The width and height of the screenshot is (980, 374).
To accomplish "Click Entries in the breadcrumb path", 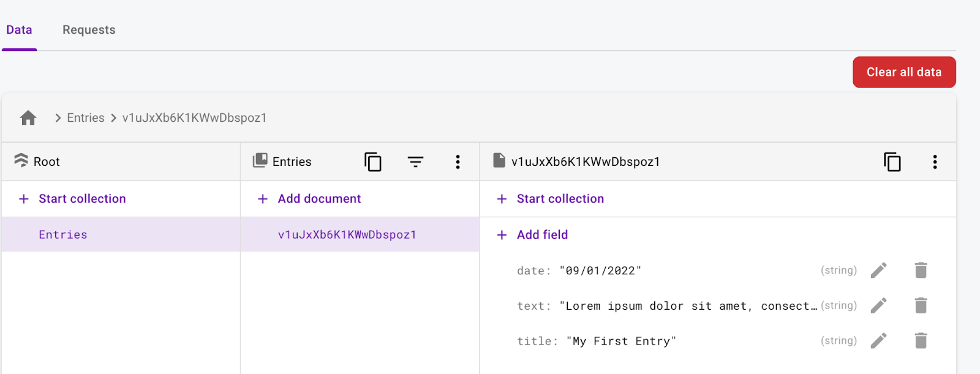I will click(x=86, y=118).
